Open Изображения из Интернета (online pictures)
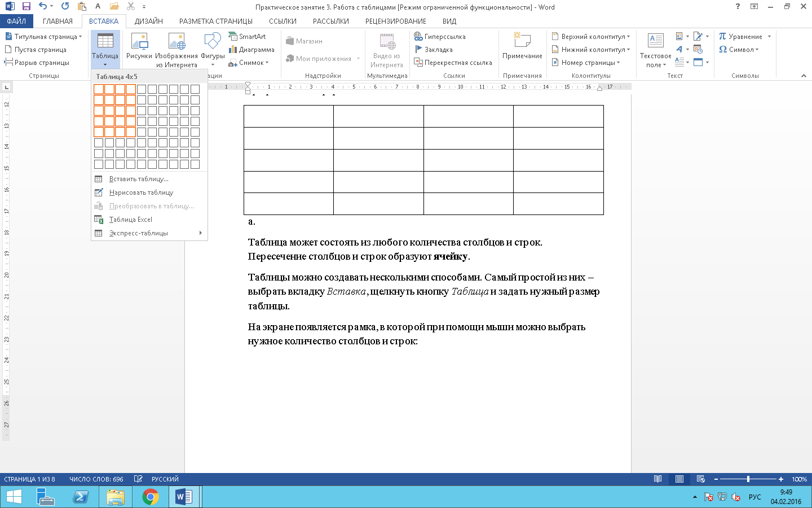 click(x=176, y=50)
